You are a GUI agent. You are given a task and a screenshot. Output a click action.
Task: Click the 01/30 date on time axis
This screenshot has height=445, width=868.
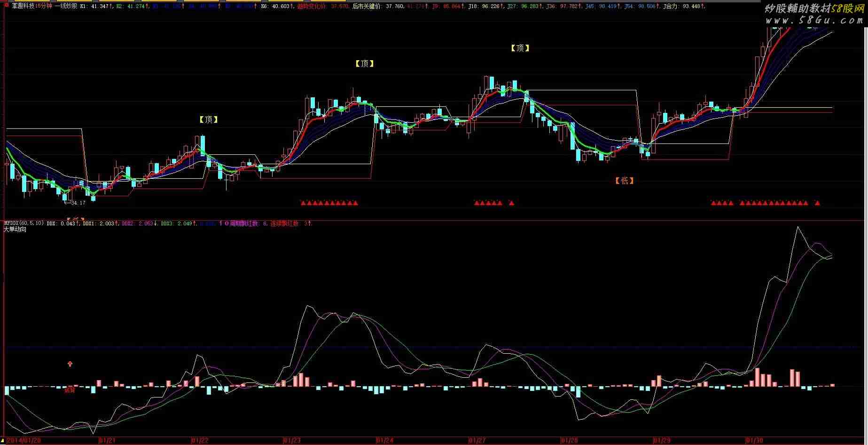pos(754,440)
